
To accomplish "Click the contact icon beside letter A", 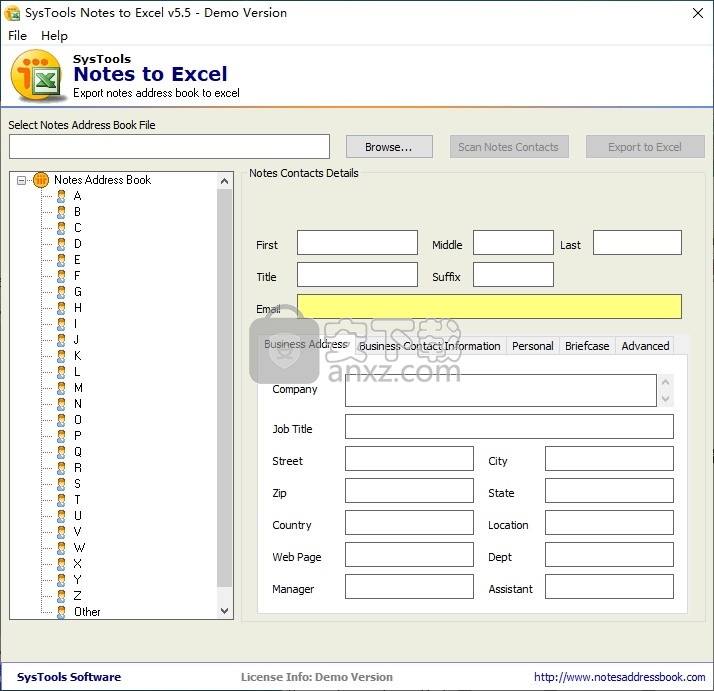I will tap(61, 196).
